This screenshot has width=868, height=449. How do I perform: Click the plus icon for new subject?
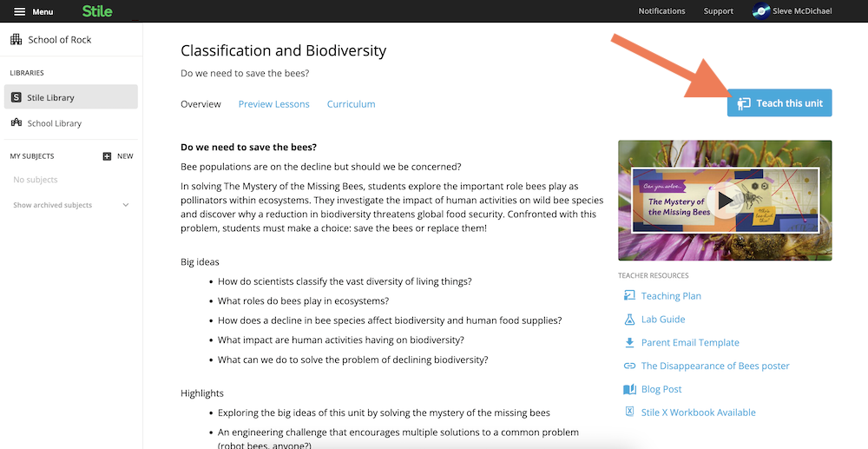click(107, 156)
